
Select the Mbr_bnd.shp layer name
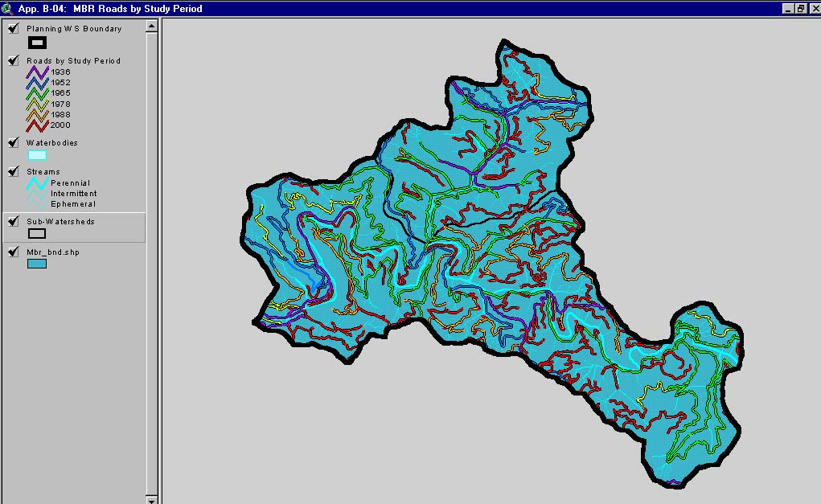[x=53, y=252]
